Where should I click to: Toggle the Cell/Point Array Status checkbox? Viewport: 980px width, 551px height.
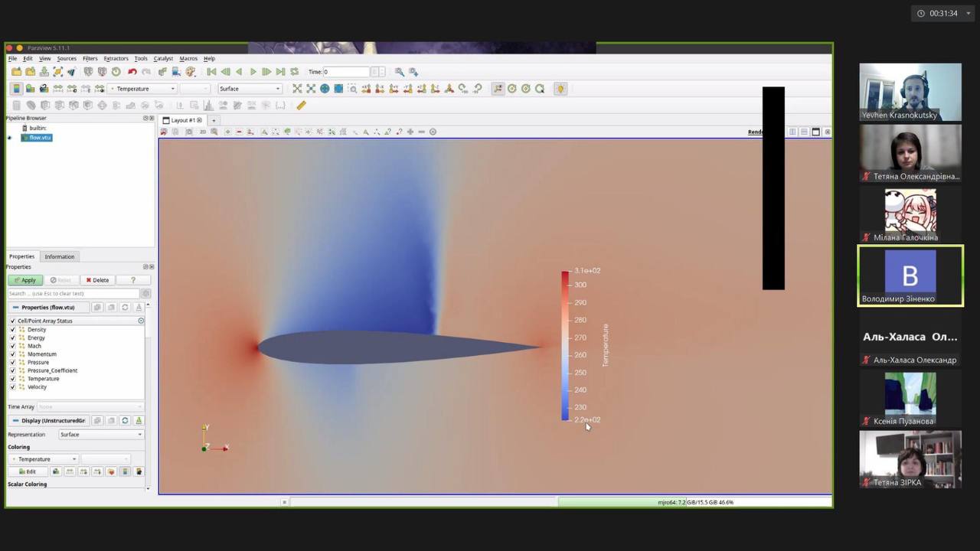click(x=13, y=321)
